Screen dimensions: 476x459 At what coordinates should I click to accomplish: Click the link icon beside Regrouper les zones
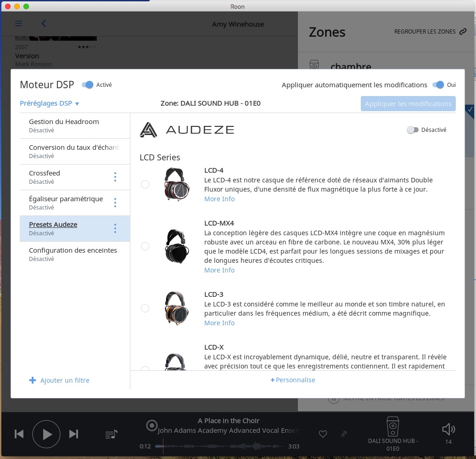463,32
